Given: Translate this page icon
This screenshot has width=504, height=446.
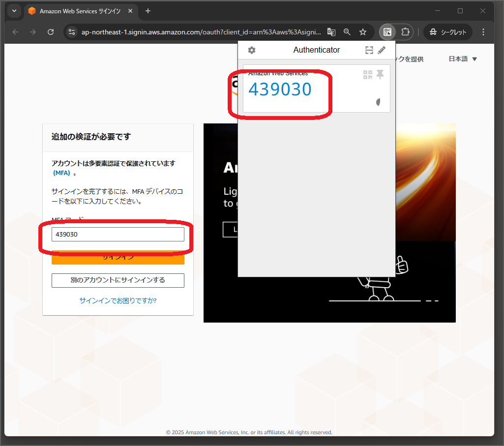Looking at the screenshot, I should click(x=331, y=32).
